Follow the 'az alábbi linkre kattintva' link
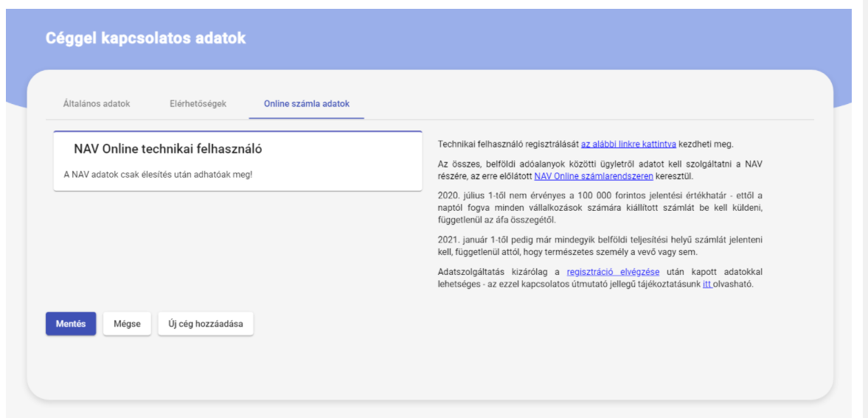The image size is (868, 418). click(628, 144)
